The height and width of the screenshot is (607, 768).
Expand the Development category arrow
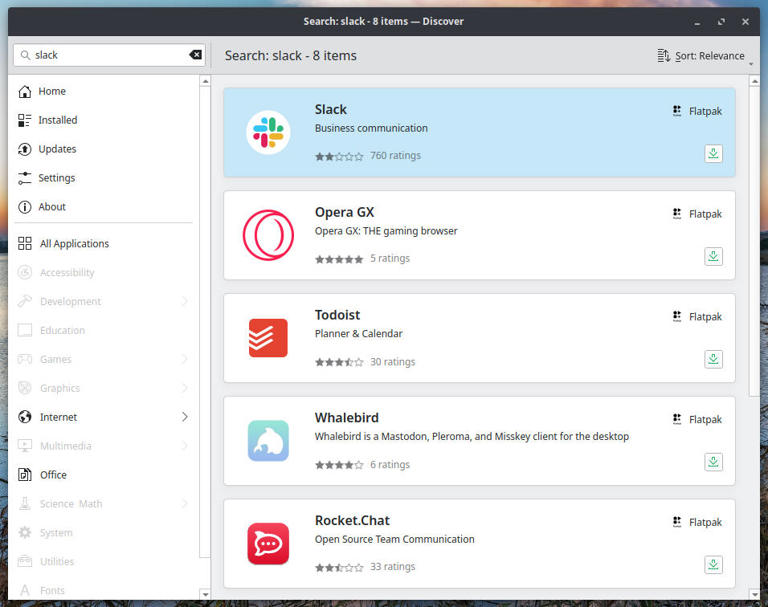tap(185, 301)
